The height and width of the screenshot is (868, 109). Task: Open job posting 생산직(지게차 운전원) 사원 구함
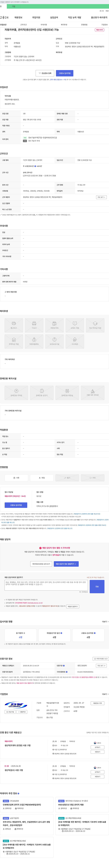tap(18, 745)
